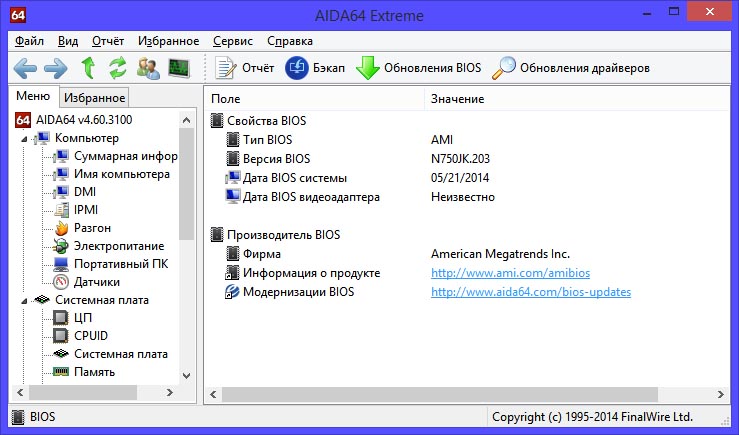Screen dimensions: 739x435
Task: Click details pane scroll-right arrow
Action: pos(721,394)
